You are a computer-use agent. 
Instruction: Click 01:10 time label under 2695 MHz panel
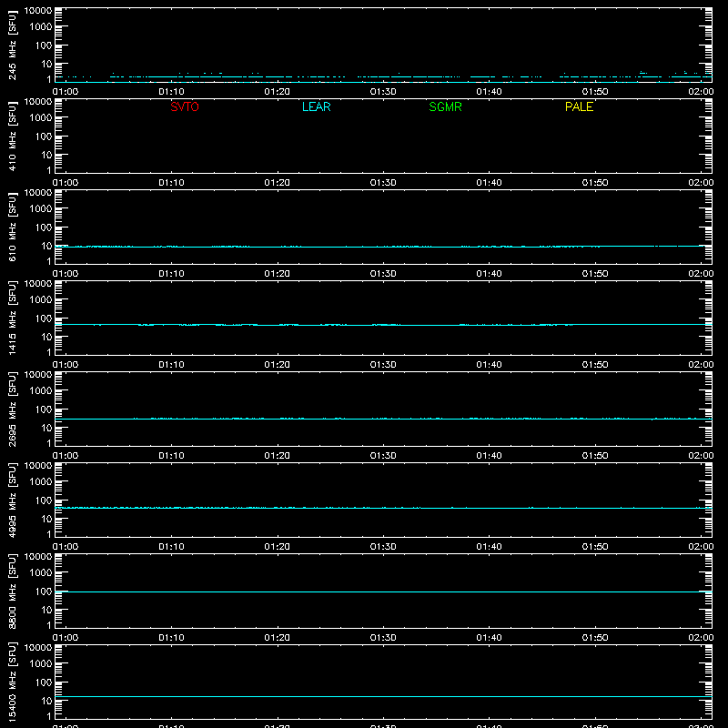click(171, 456)
